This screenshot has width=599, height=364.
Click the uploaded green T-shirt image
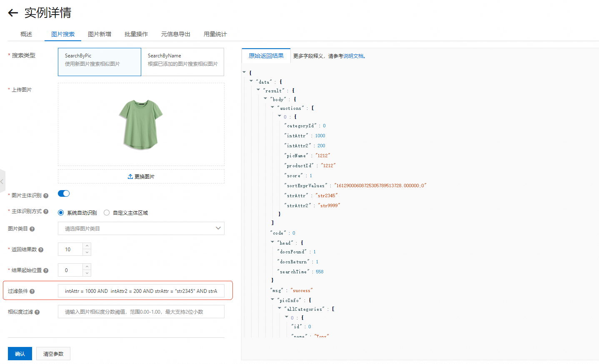click(x=141, y=124)
